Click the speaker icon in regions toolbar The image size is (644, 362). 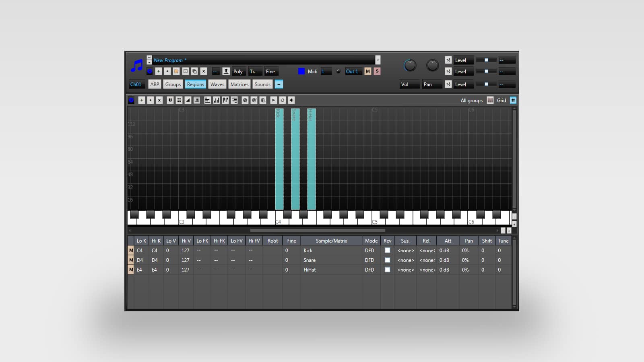pyautogui.click(x=291, y=100)
